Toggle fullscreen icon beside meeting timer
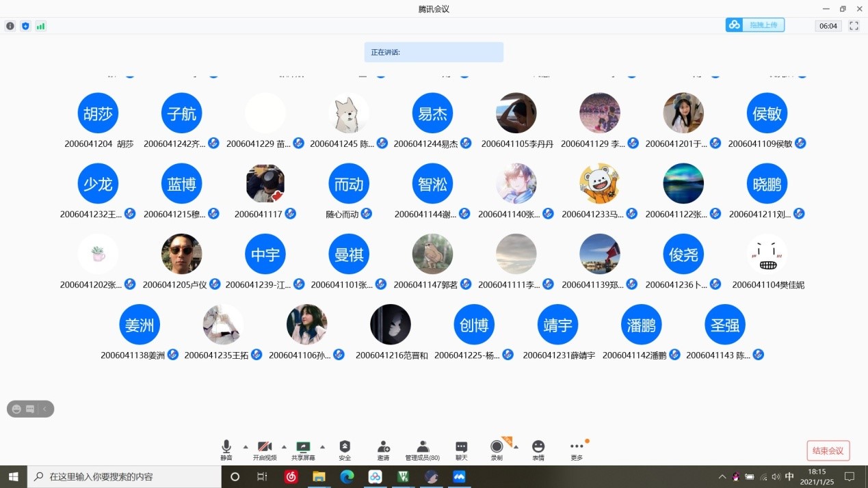868x488 pixels. click(854, 26)
